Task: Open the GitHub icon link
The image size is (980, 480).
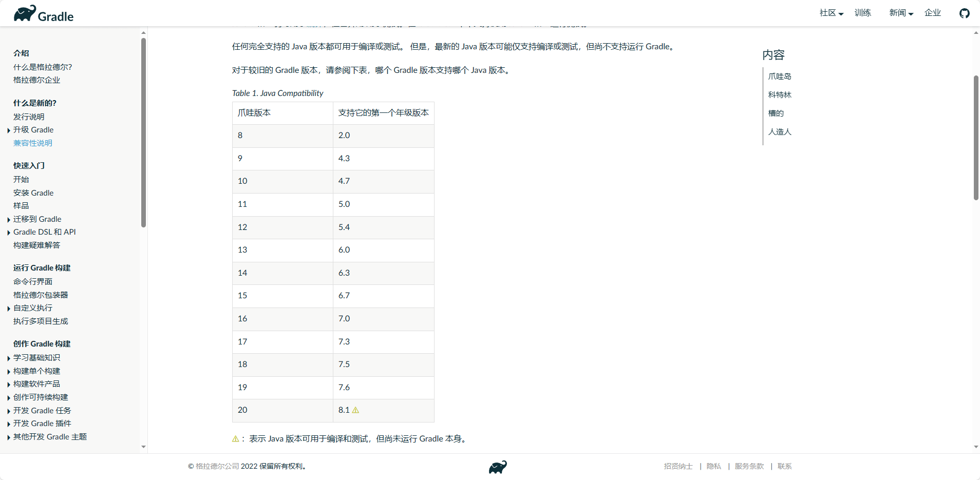Action: (964, 13)
